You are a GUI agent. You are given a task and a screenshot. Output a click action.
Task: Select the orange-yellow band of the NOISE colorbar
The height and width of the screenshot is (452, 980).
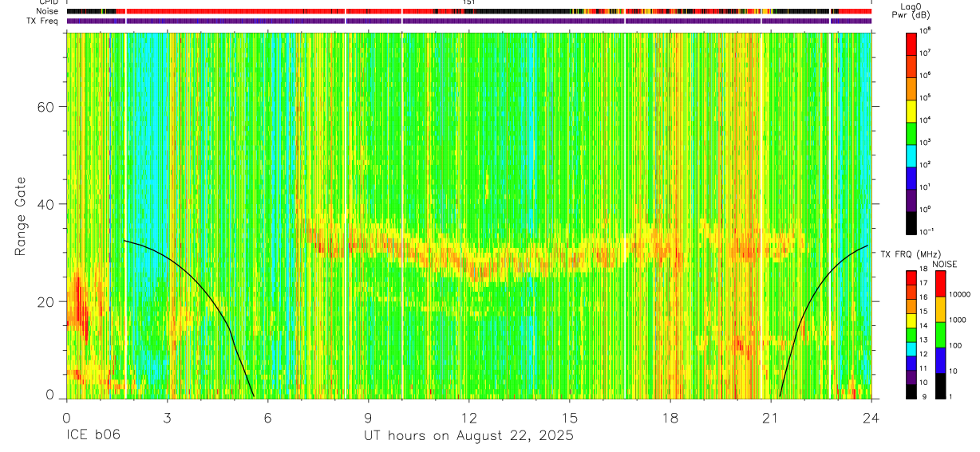click(x=941, y=309)
